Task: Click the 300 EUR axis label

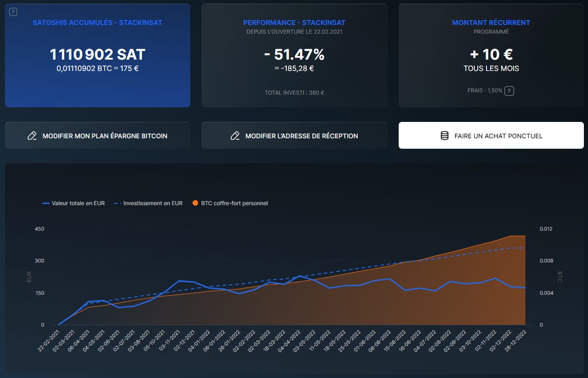Action: coord(40,261)
